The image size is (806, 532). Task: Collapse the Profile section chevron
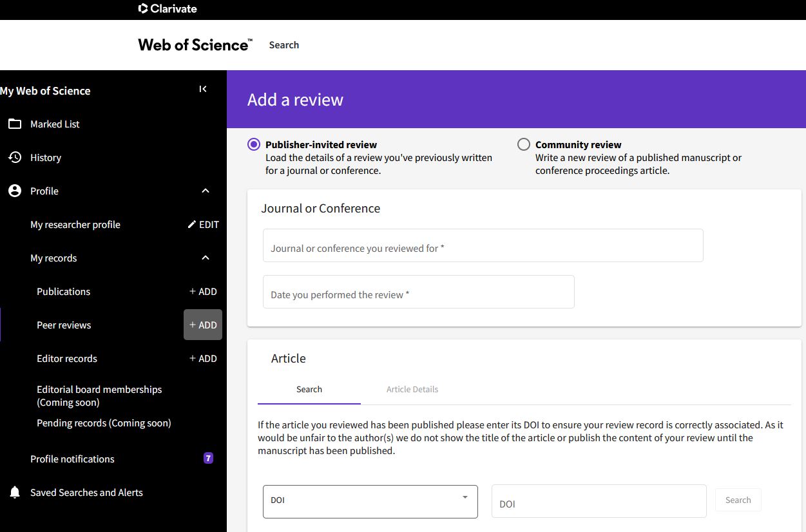(206, 191)
